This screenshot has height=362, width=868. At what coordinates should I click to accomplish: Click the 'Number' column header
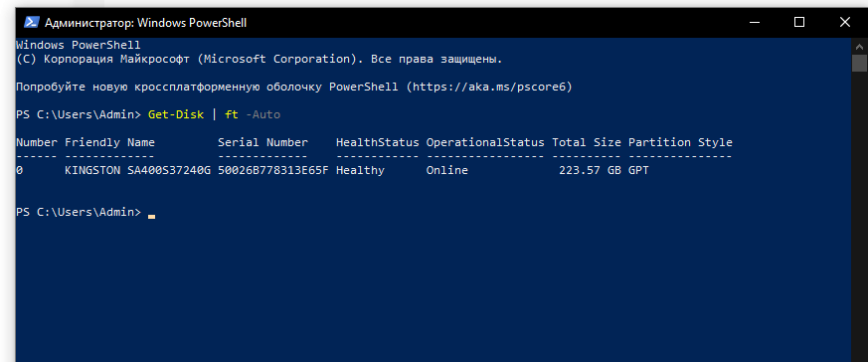pos(37,142)
